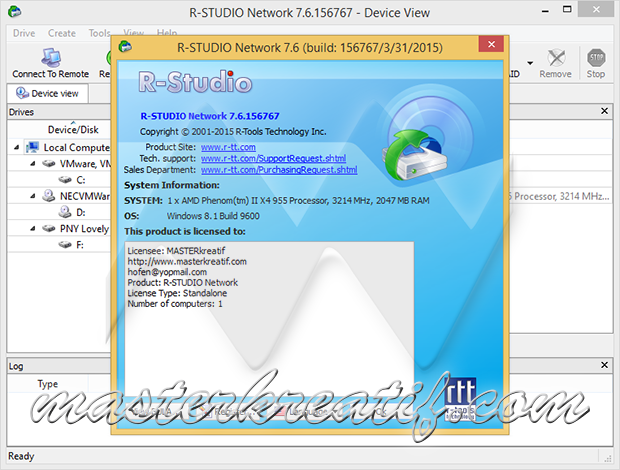Click the 'Windows 8.1 Build 9600' OS text
Viewport: 620px width, 470px height.
point(213,216)
